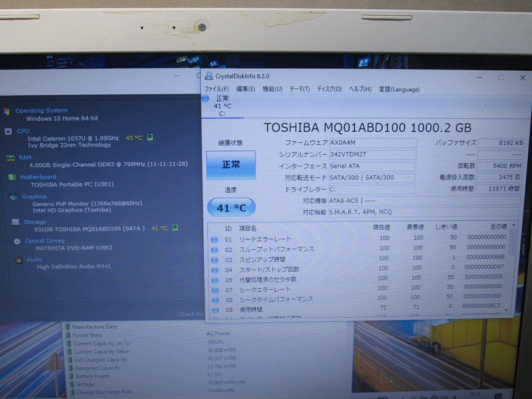Click the battery icon beside Power State

[x=68, y=335]
